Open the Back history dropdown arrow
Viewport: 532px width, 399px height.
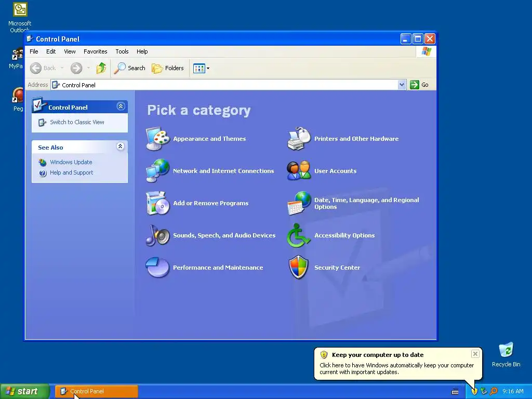click(x=62, y=68)
